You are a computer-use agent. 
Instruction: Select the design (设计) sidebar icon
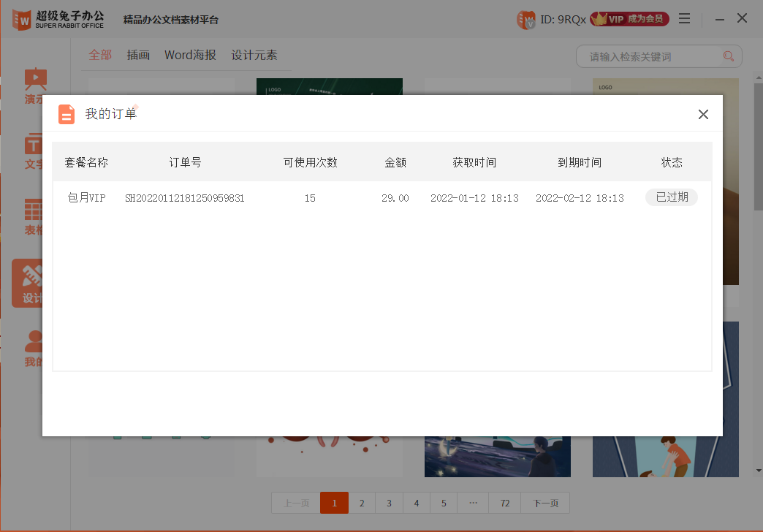pyautogui.click(x=29, y=284)
